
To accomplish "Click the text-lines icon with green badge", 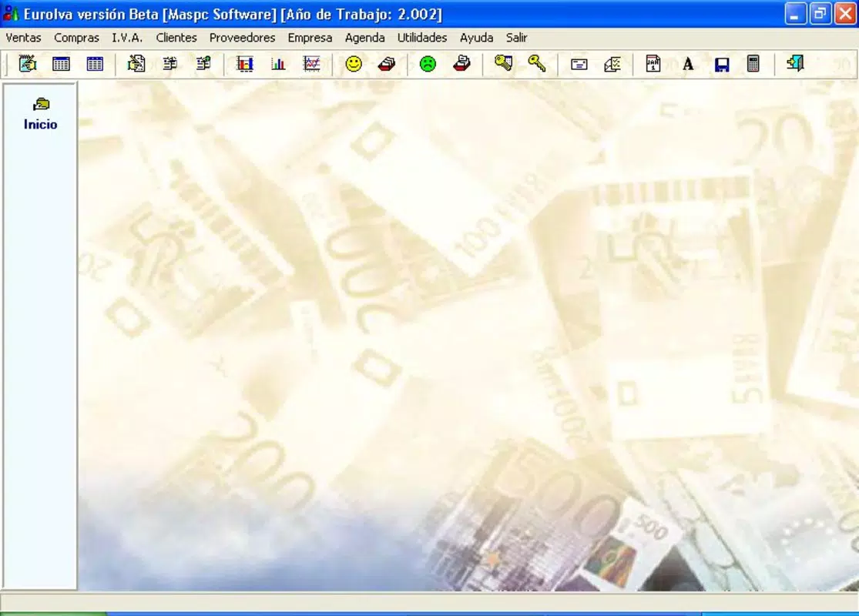I will 203,63.
